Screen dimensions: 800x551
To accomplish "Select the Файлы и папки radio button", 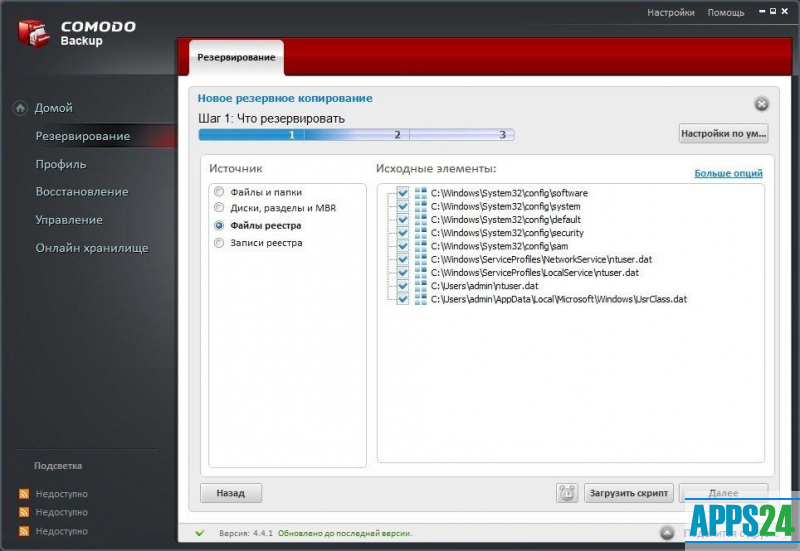I will pos(219,192).
